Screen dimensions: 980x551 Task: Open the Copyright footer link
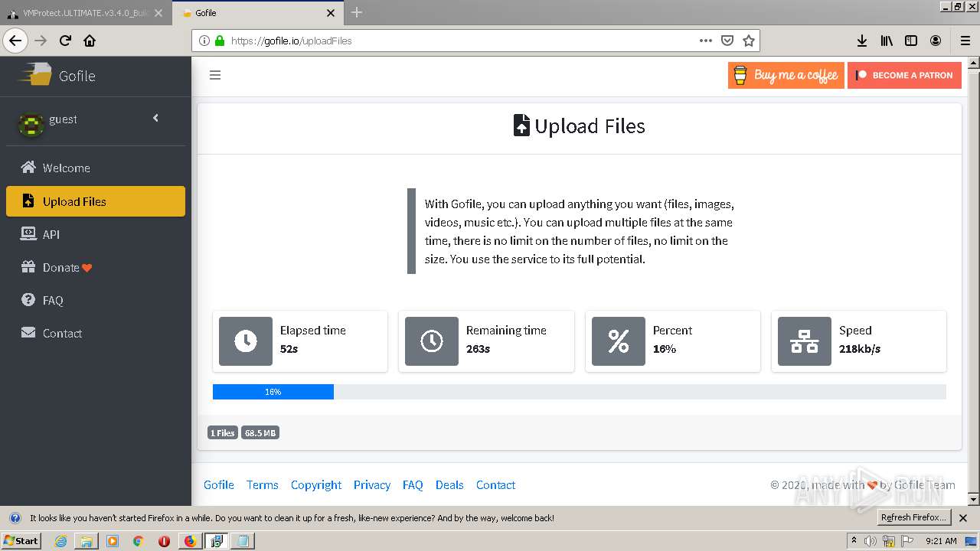[x=316, y=485]
